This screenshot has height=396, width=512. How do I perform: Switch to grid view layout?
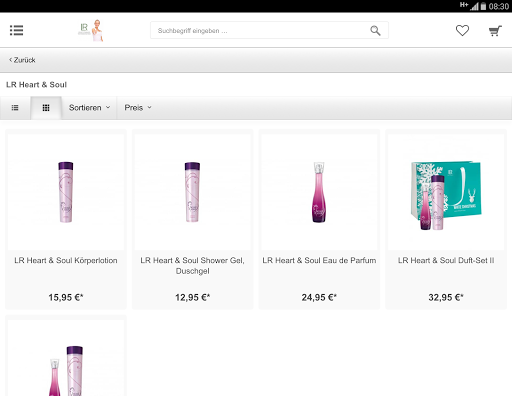point(46,108)
